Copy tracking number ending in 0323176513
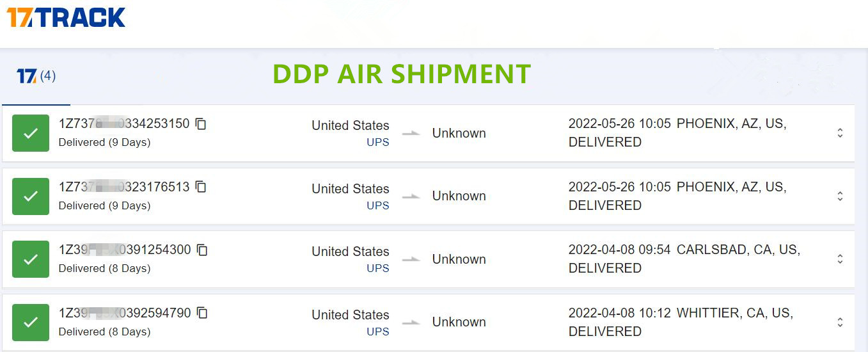The height and width of the screenshot is (352, 868). pos(201,187)
